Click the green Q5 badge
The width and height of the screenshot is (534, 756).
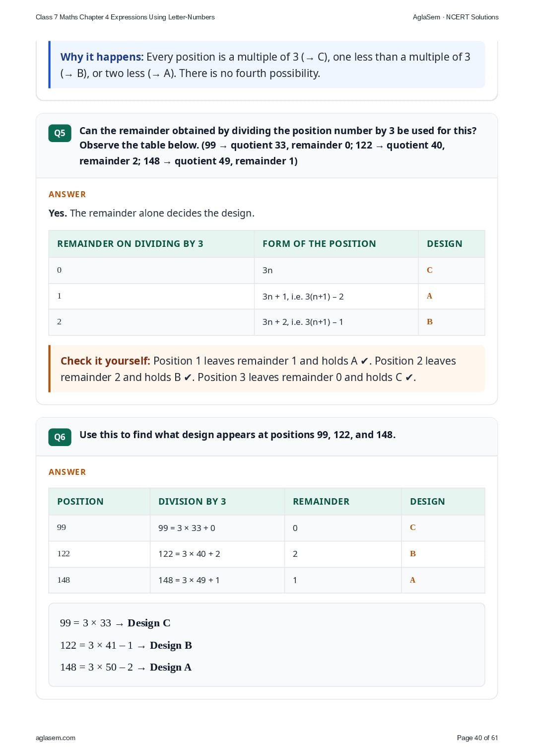click(x=60, y=133)
